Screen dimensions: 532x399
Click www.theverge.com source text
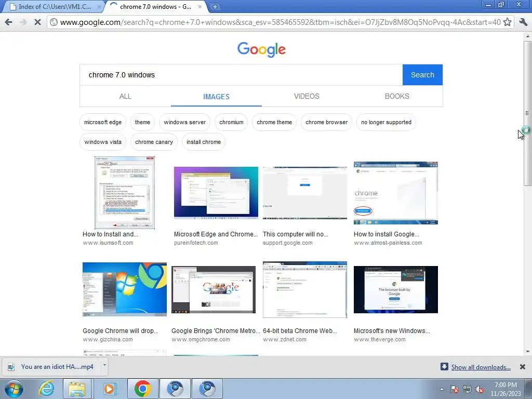379,340
